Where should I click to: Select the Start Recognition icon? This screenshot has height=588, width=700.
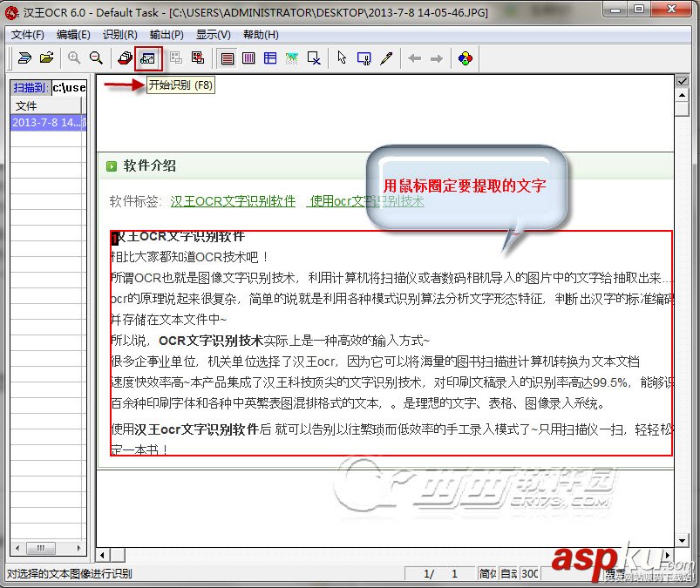point(147,58)
